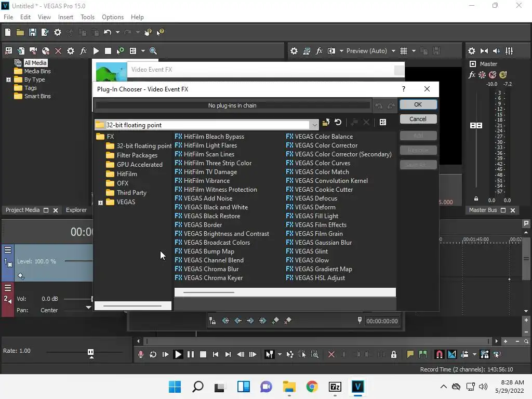The height and width of the screenshot is (399, 532).
Task: Start preview in Project Media toolbar
Action: pos(96,51)
